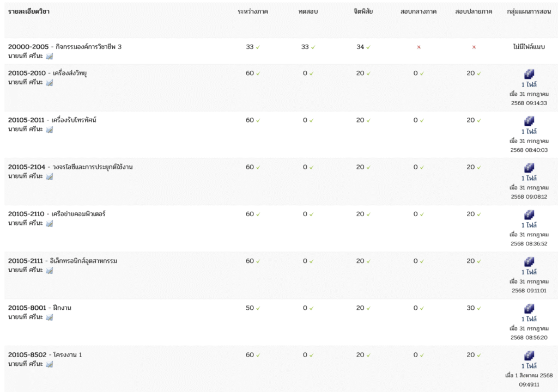
Task: Click the กลุ่มแผนการสอน column header
Action: coord(529,11)
